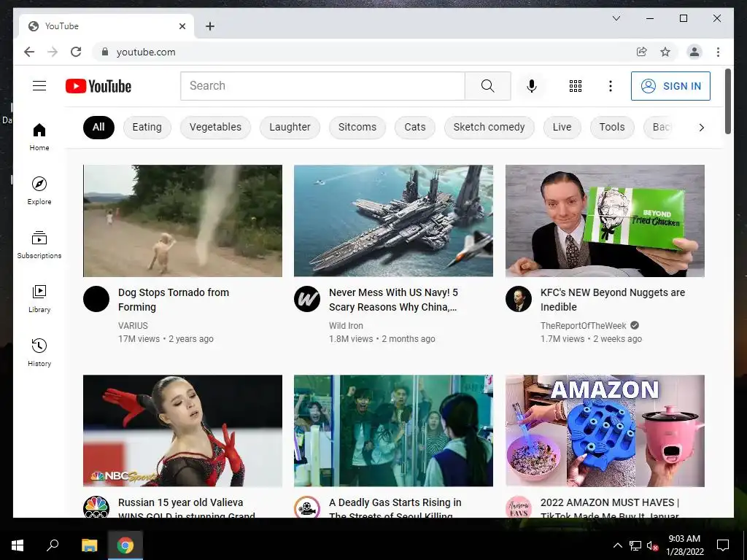Screen dimensions: 747x560
Task: Open a new tab with the plus button
Action: pyautogui.click(x=210, y=26)
